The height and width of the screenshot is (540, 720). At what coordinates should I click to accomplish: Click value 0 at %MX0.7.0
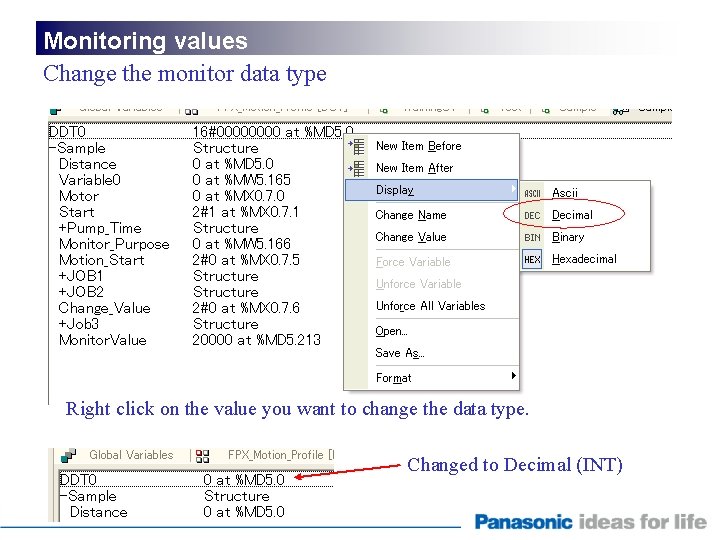coord(239,196)
